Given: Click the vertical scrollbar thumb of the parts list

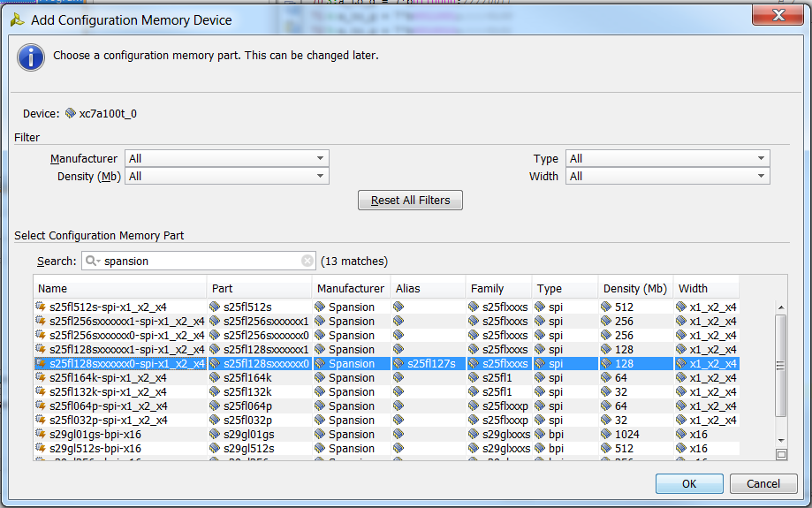Looking at the screenshot, I should [x=781, y=366].
